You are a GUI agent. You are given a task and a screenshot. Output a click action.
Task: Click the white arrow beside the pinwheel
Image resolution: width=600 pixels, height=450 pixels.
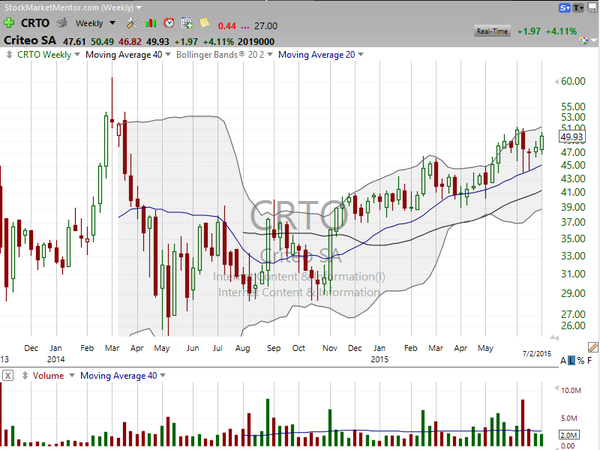point(593,40)
